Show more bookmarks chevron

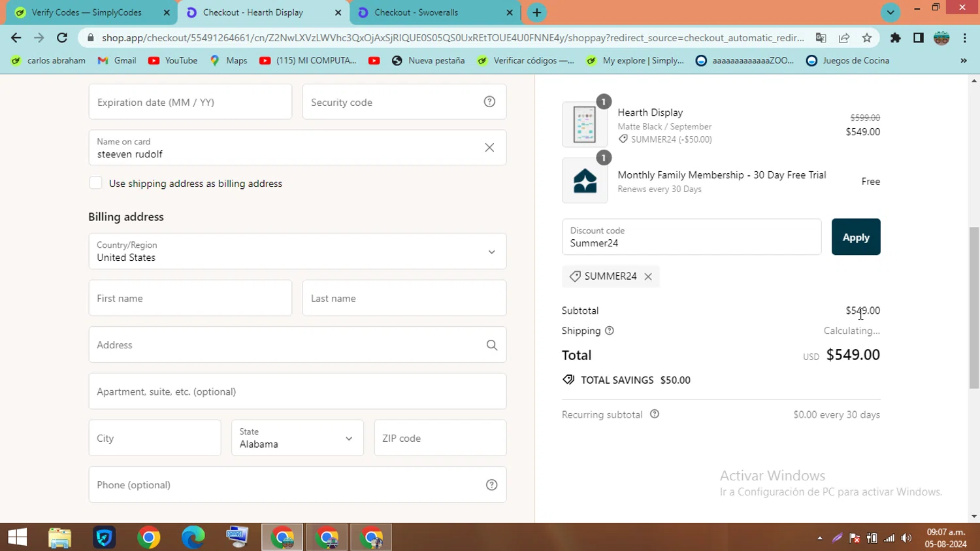[x=964, y=61]
